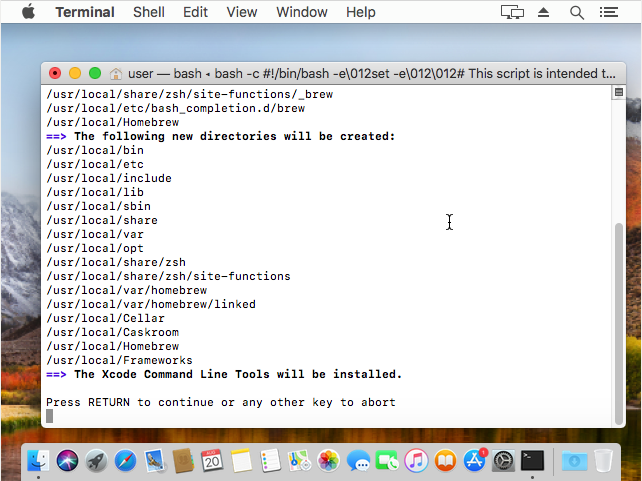
Task: Click the /usr/local/sbin line
Action: (98, 206)
